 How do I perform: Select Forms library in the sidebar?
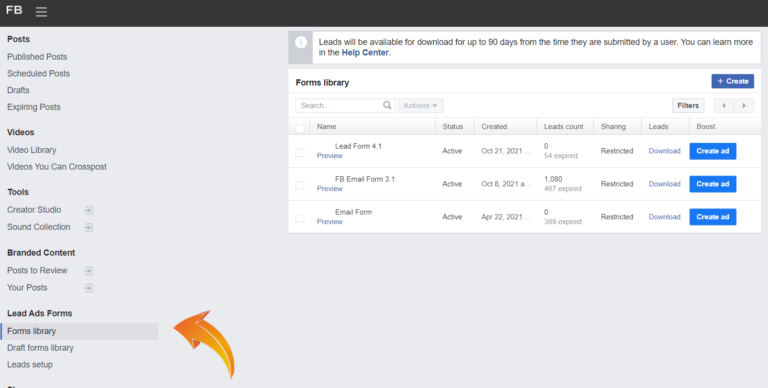point(79,331)
